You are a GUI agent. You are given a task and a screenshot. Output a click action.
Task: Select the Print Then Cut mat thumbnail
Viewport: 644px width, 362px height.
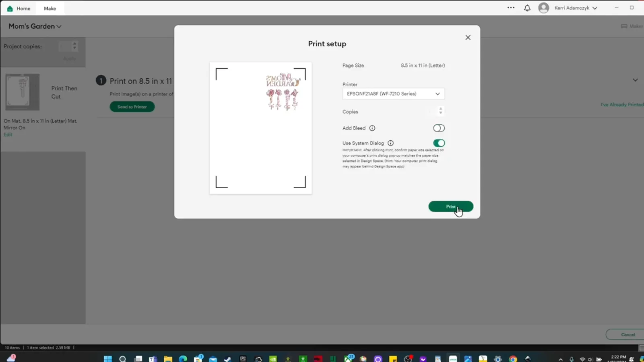23,92
